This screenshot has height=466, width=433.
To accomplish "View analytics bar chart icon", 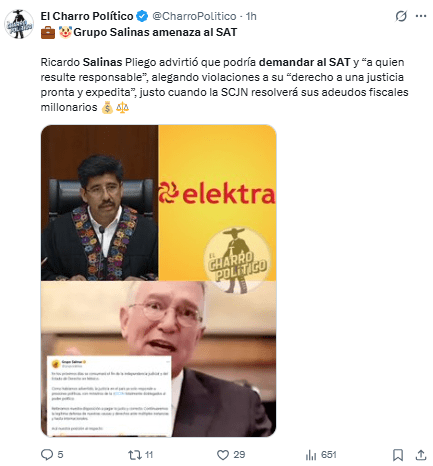I will pos(311,455).
